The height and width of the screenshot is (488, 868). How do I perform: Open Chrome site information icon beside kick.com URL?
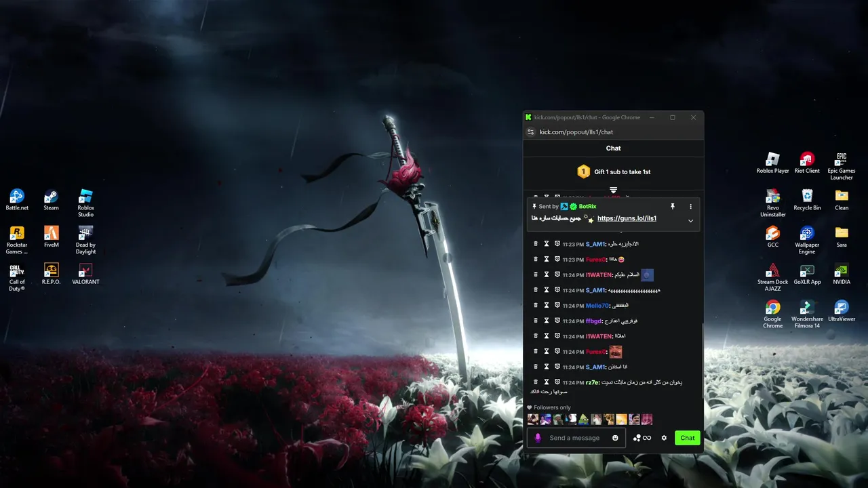(531, 132)
